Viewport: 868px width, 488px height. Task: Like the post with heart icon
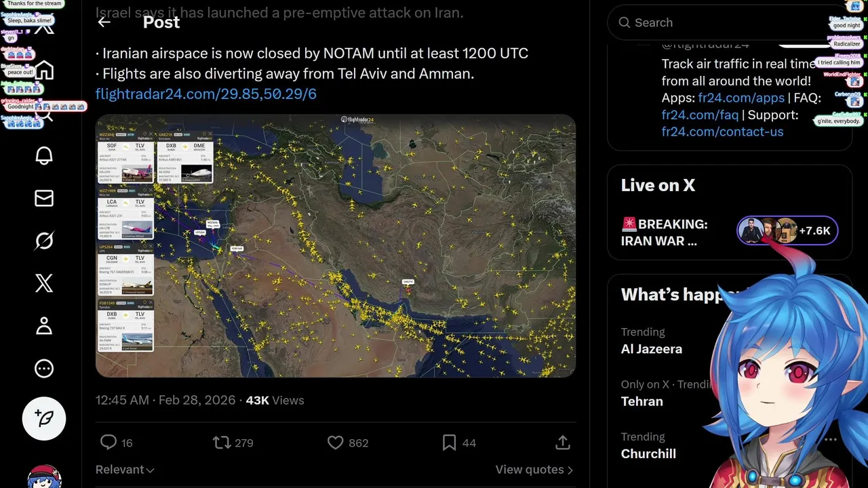coord(336,443)
